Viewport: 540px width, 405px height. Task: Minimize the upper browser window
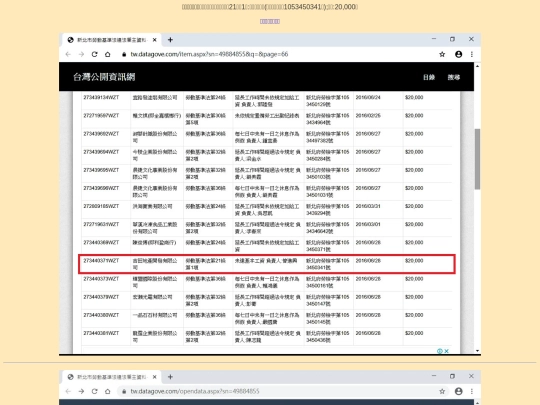coord(434,39)
